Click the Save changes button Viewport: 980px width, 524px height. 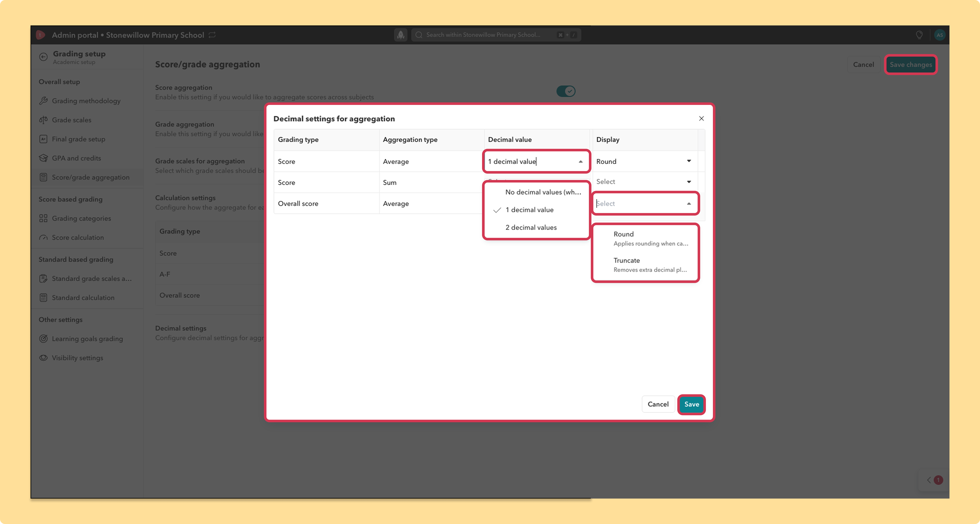click(x=910, y=65)
